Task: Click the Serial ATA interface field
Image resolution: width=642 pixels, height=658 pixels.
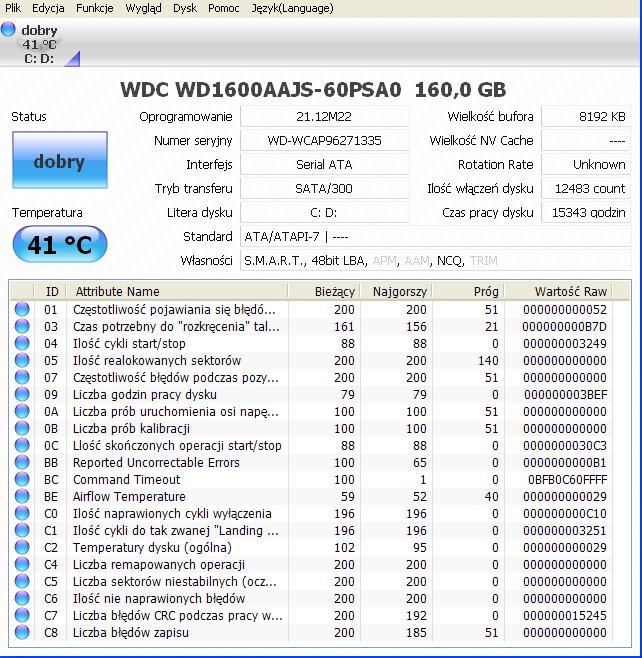Action: pos(324,164)
